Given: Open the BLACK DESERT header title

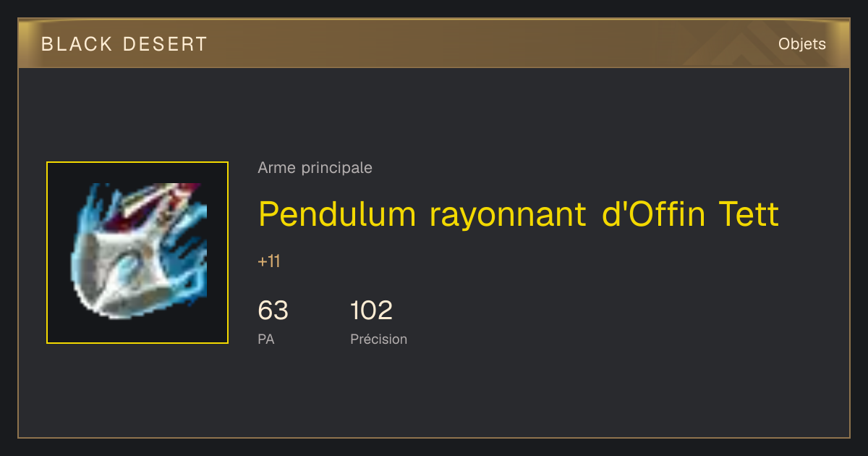Looking at the screenshot, I should click(124, 44).
